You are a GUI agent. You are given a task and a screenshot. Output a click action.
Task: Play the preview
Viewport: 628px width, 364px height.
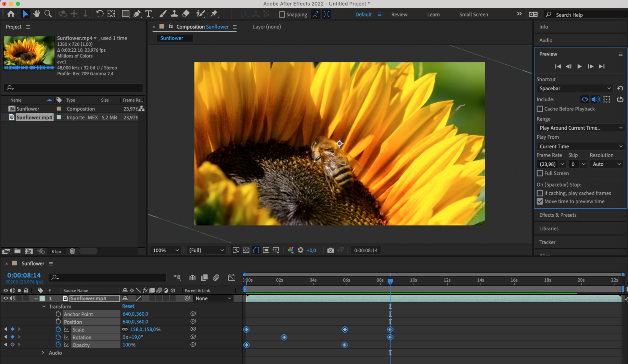pos(579,67)
